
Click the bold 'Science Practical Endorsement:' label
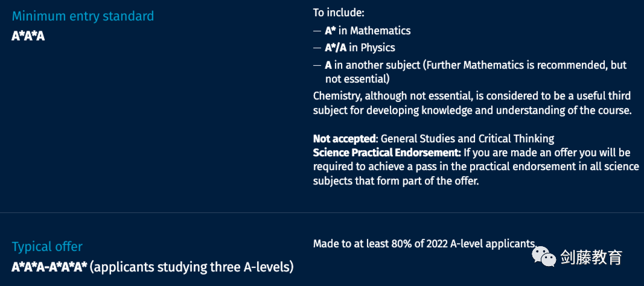coord(387,153)
